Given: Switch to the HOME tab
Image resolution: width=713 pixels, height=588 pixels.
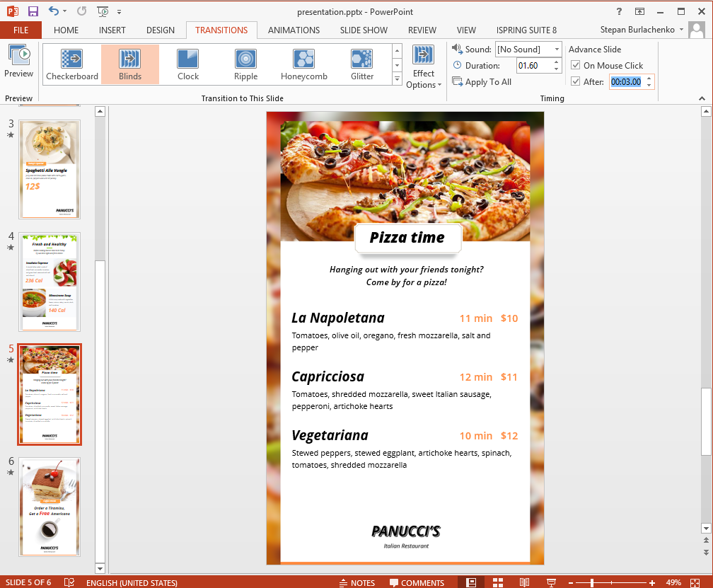Looking at the screenshot, I should point(66,30).
